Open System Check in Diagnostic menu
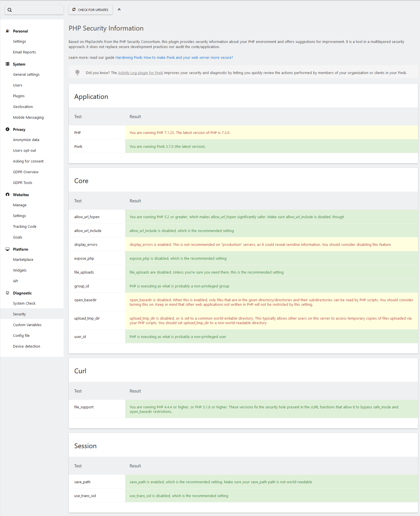 pos(24,303)
